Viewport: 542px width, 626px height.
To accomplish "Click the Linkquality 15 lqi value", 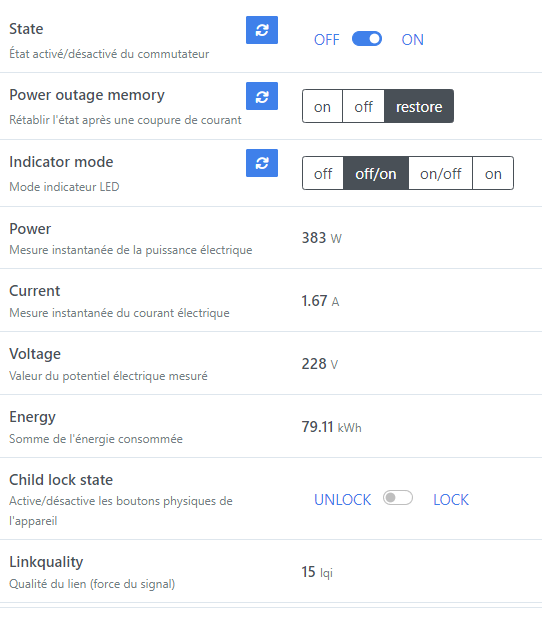I will click(x=317, y=572).
